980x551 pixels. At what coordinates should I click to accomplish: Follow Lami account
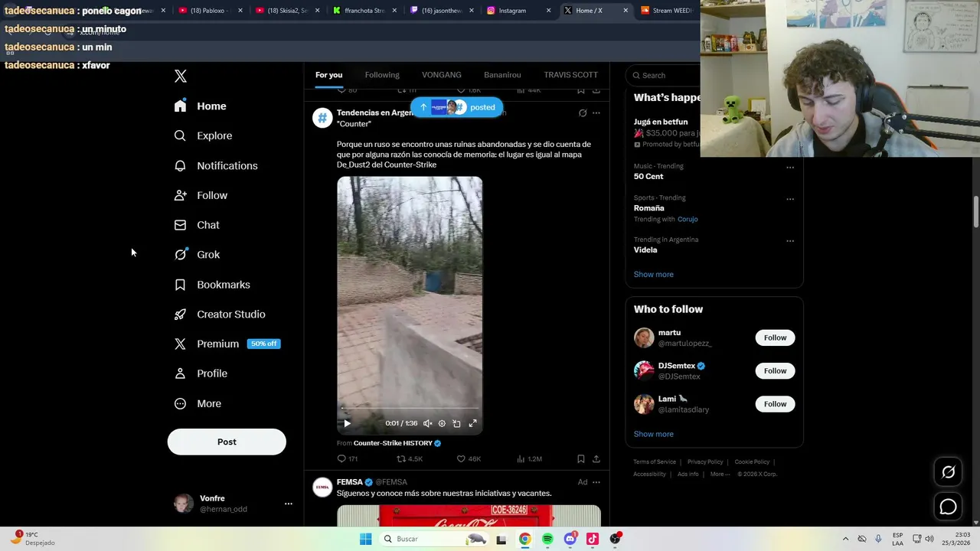point(775,403)
